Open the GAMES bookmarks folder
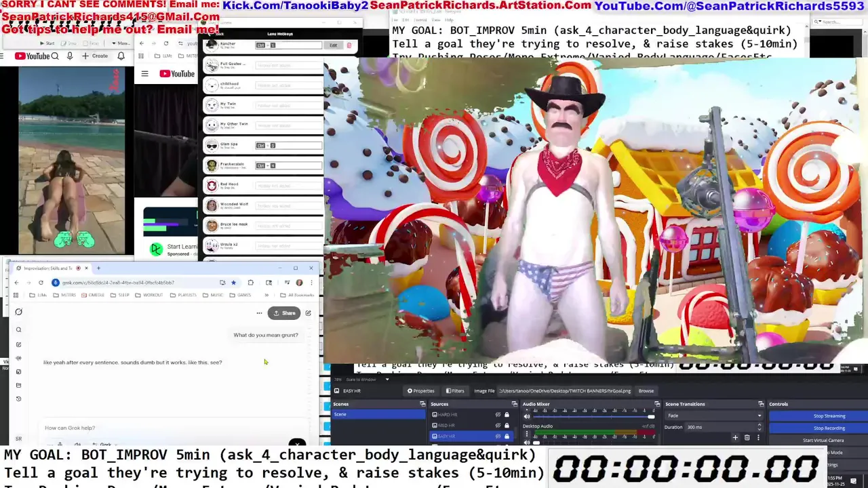This screenshot has height=488, width=868. click(x=241, y=295)
